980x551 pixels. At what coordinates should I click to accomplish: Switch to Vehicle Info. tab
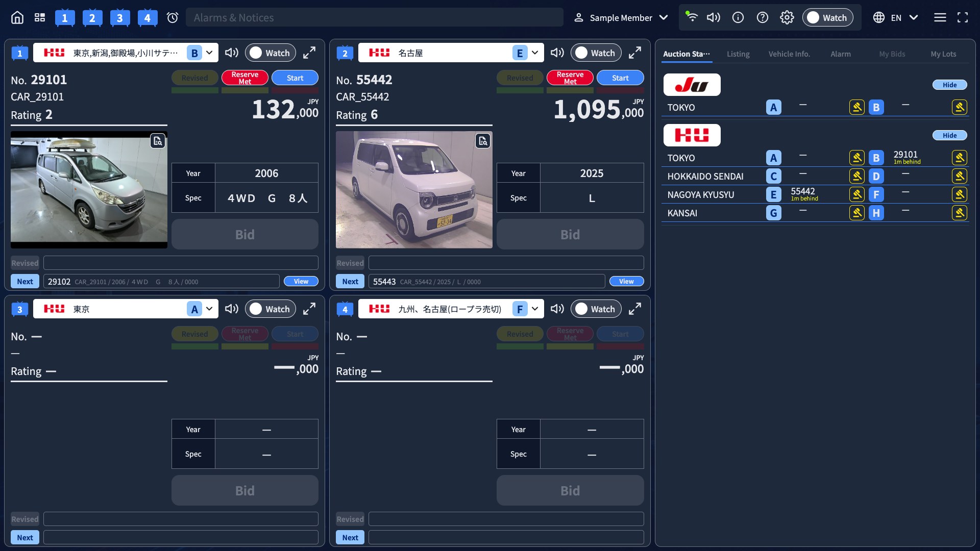789,54
